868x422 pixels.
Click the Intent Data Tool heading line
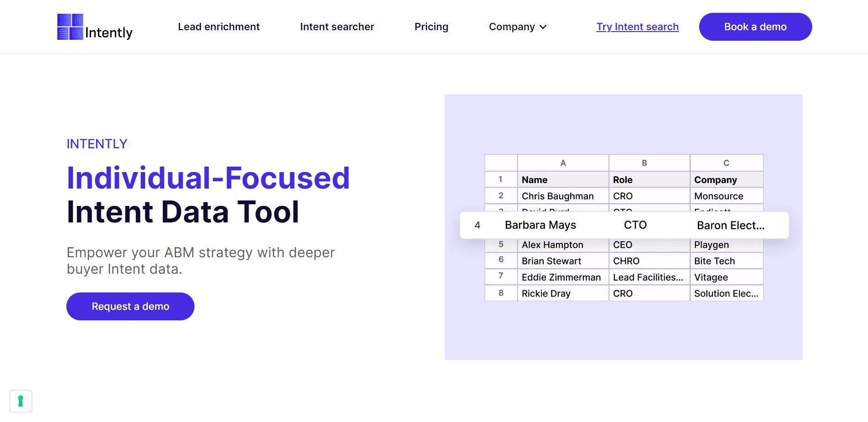tap(183, 212)
